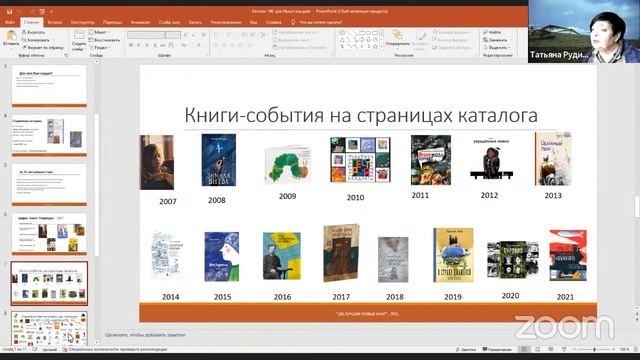This screenshot has width=640, height=360.
Task: Click the 2013 book cover image
Action: pyautogui.click(x=553, y=159)
